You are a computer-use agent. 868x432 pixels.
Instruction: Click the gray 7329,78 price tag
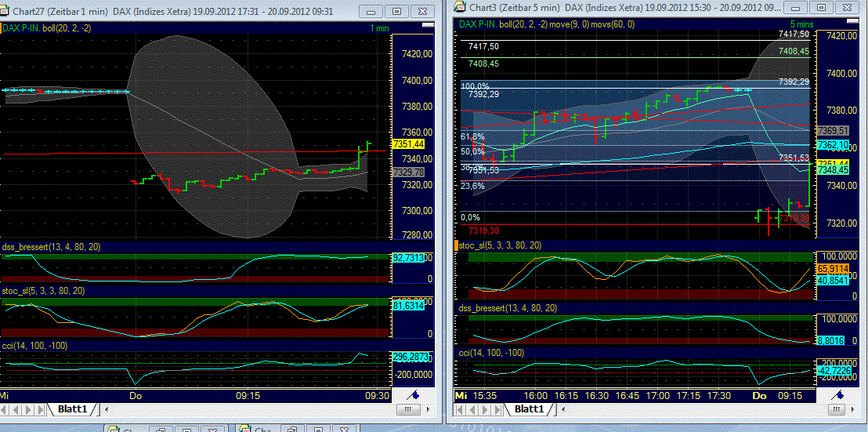[x=408, y=172]
